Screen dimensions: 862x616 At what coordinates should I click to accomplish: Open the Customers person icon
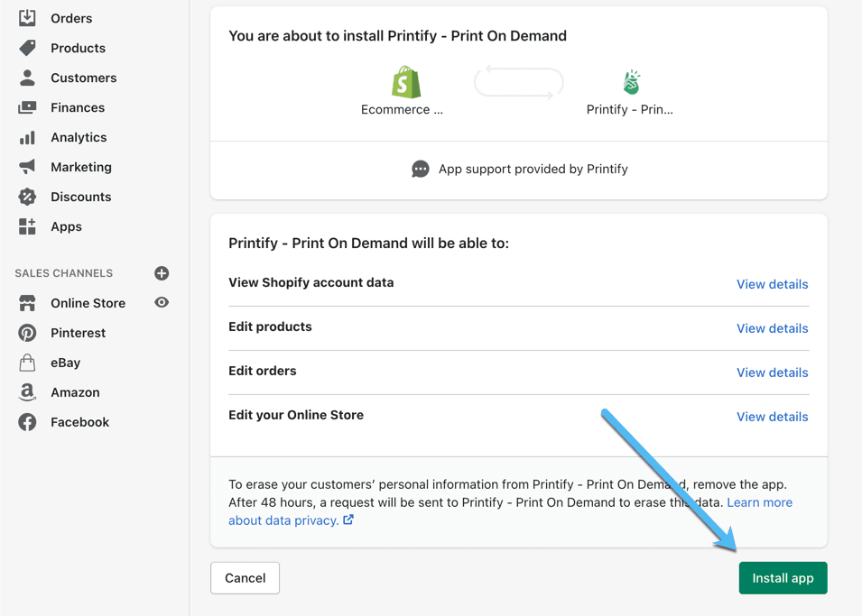pos(27,78)
